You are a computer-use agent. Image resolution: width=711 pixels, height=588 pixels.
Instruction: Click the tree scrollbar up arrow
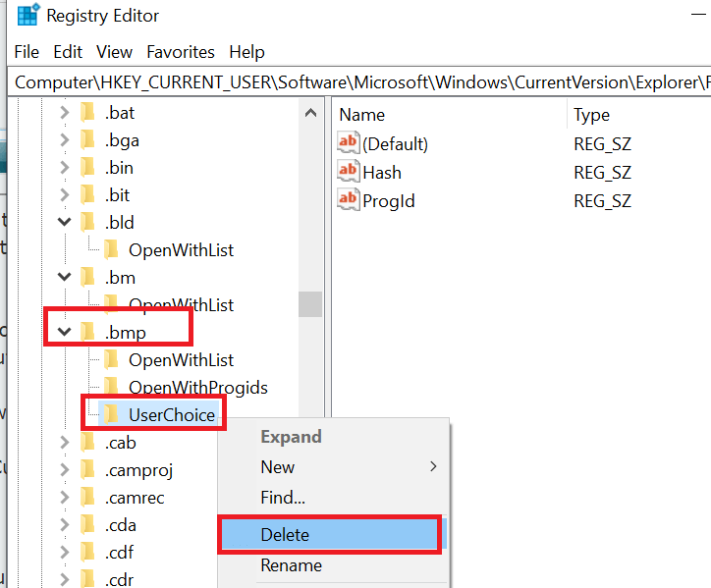(x=310, y=113)
